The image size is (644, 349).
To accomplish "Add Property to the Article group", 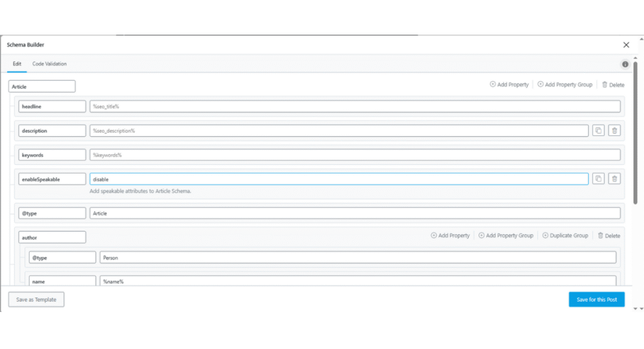I will [x=509, y=85].
